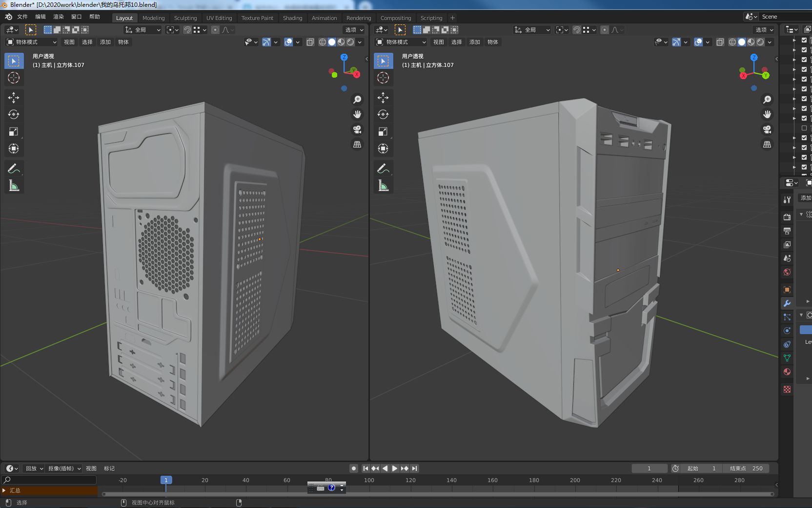
Task: Open the object mode dropdown in left viewport
Action: [x=31, y=42]
